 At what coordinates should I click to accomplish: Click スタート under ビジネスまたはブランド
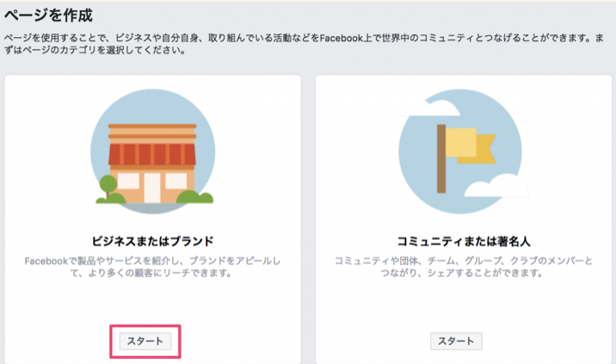(x=145, y=342)
